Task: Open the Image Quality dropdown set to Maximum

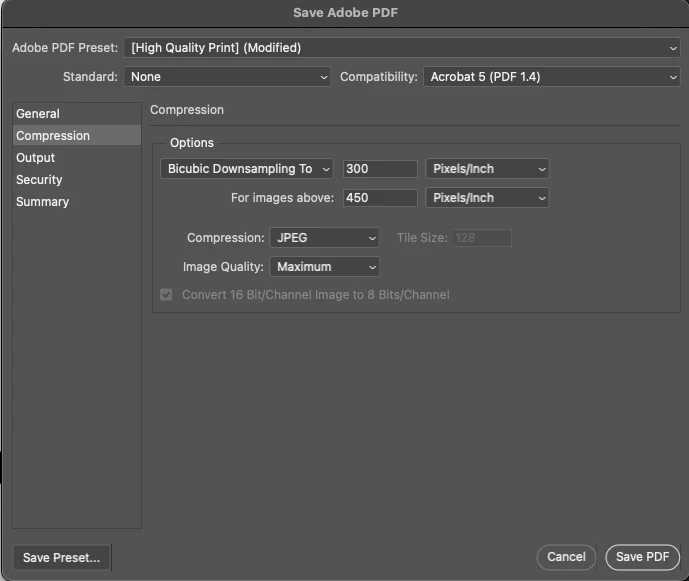Action: pyautogui.click(x=324, y=267)
